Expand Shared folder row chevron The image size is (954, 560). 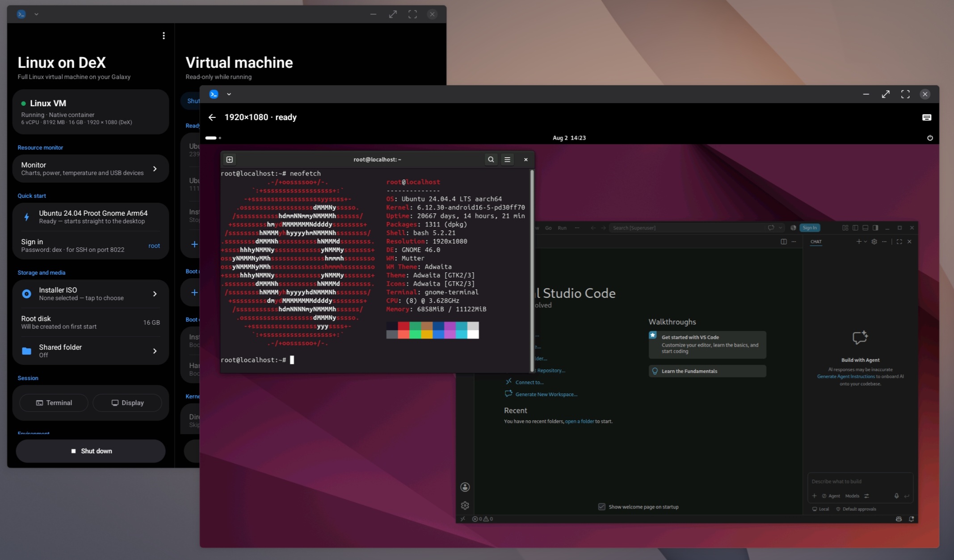tap(155, 351)
